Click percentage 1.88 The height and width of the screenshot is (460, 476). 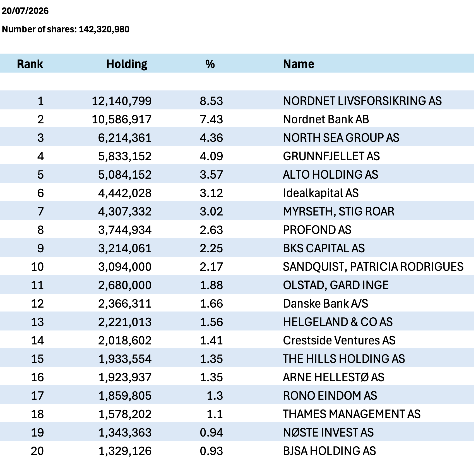(211, 285)
